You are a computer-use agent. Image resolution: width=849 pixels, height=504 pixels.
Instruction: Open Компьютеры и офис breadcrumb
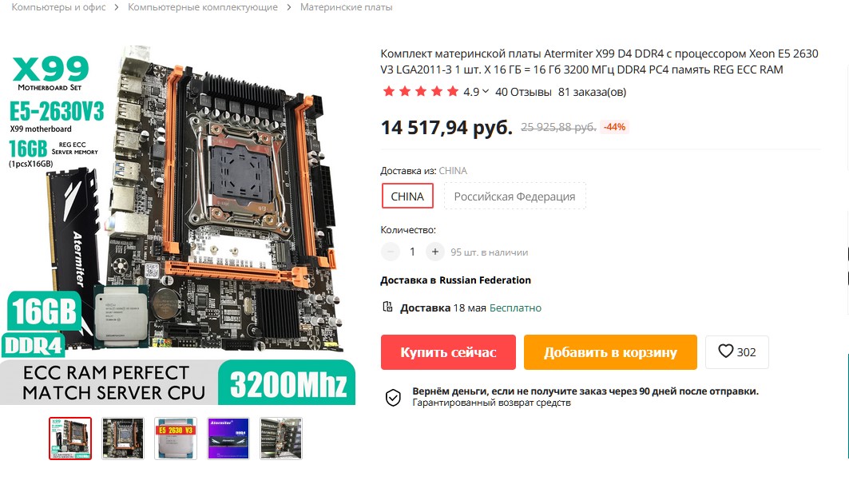tap(58, 7)
